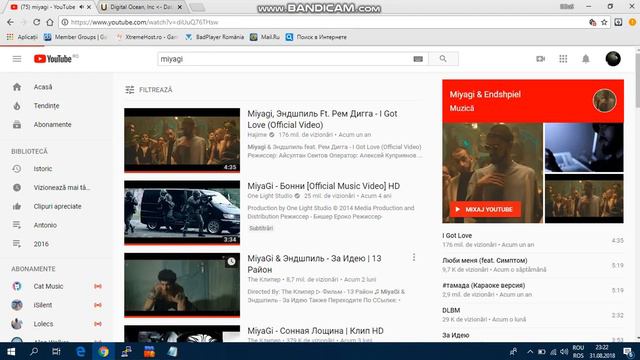This screenshot has height=360, width=640.
Task: Open the notifications bell
Action: pos(586,59)
